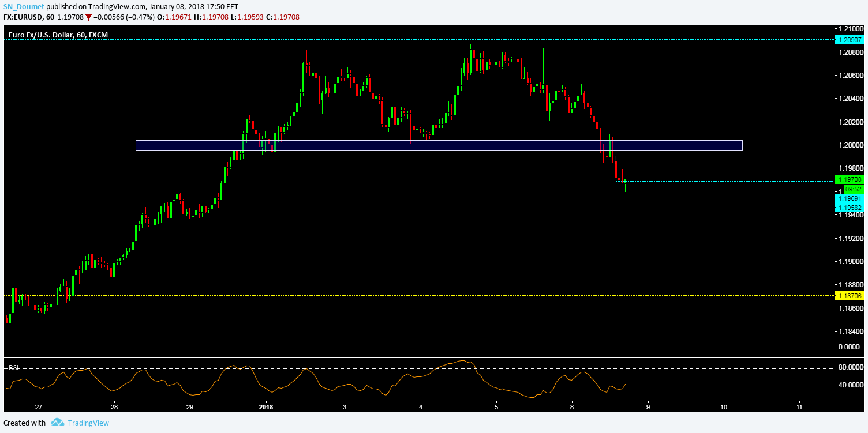Screen dimensions: 868x433
Task: Select the yellow 1.18706 price label
Action: click(x=850, y=295)
